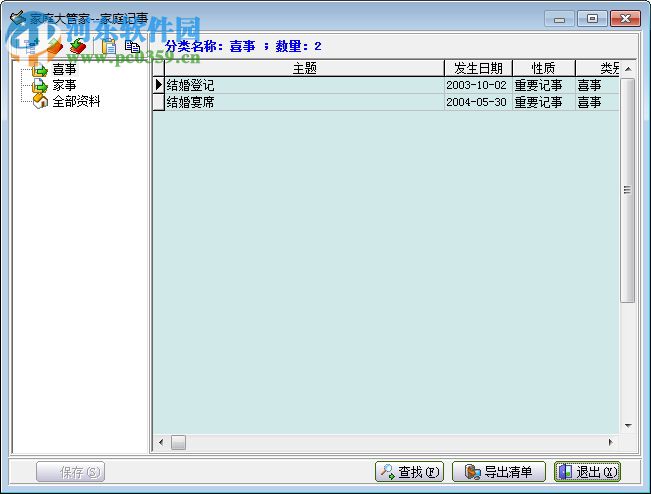Click the 导出清单 export button
Screen dimensions: 651x494
click(499, 472)
